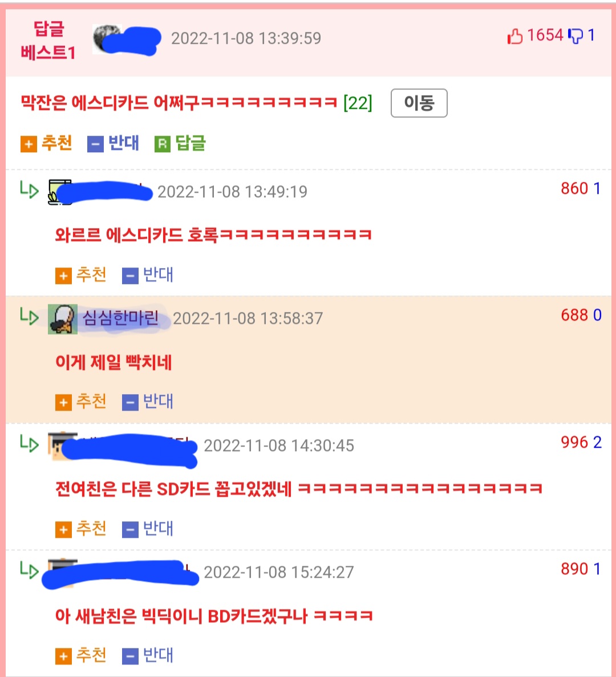Click 반대 on the 이게 제일 빡치네 reply
The height and width of the screenshot is (677, 616).
pos(148,402)
